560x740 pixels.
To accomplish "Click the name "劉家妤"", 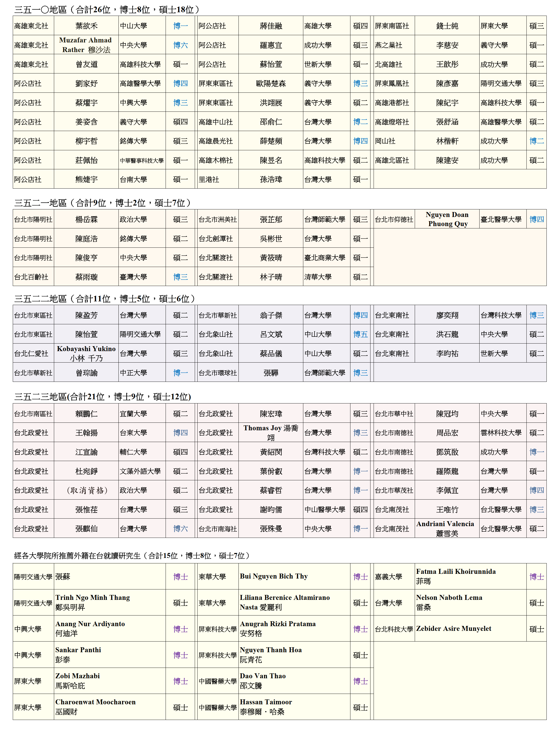I will coord(86,83).
